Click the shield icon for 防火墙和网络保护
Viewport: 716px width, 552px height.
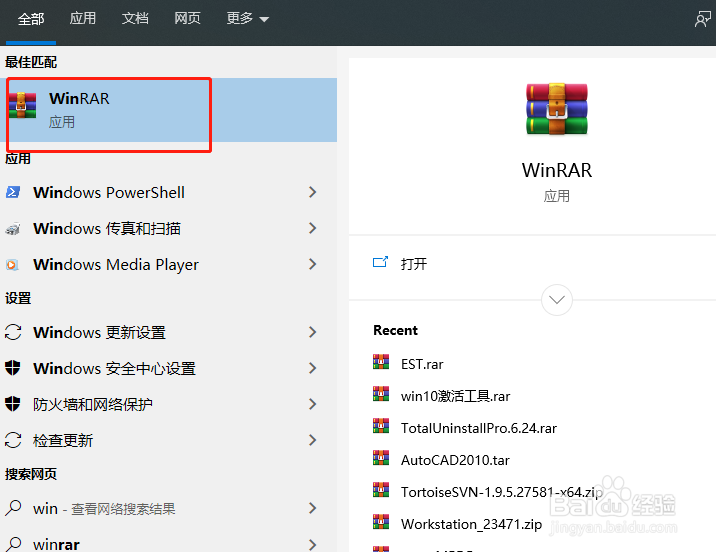point(13,404)
